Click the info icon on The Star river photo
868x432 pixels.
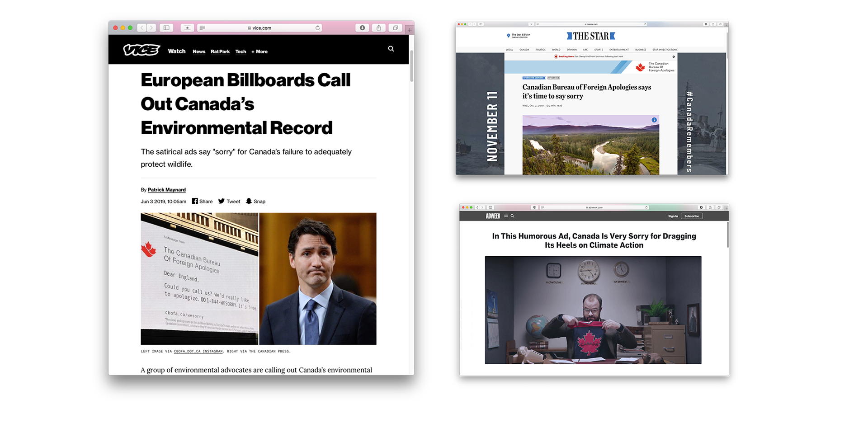tap(654, 120)
